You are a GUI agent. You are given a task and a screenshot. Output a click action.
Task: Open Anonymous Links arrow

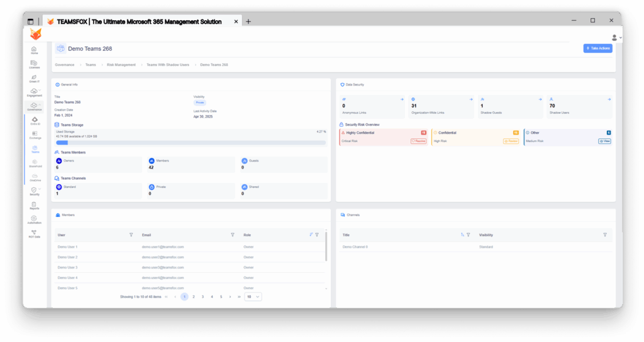click(402, 99)
